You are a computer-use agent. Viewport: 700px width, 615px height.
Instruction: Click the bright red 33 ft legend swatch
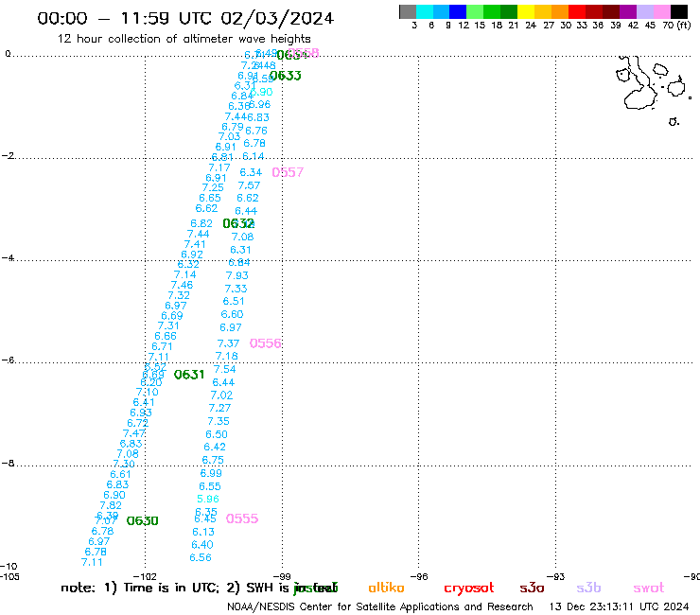(577, 12)
